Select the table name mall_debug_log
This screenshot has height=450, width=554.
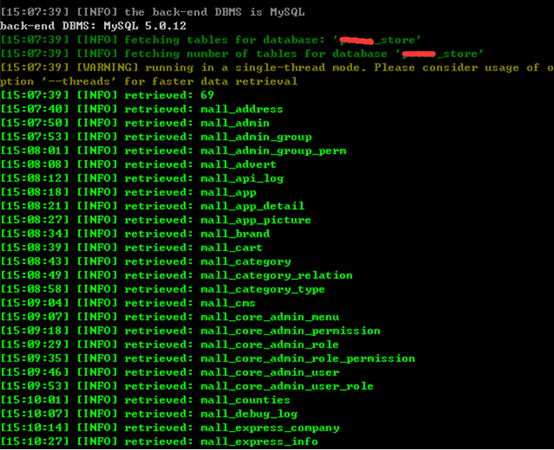pyautogui.click(x=249, y=414)
